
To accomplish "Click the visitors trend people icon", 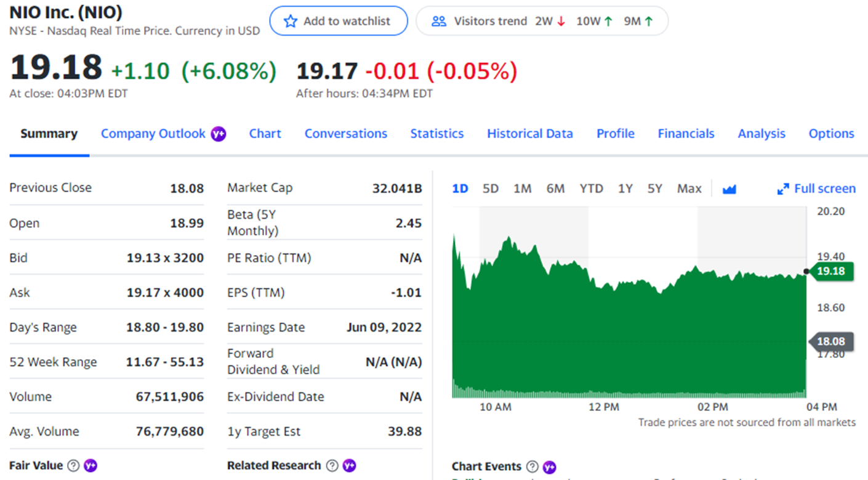I will point(439,21).
